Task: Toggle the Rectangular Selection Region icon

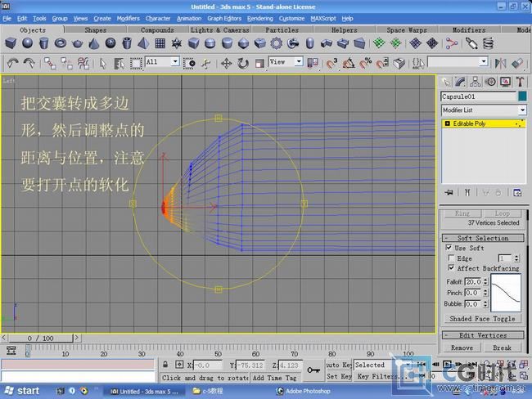Action: tap(136, 64)
